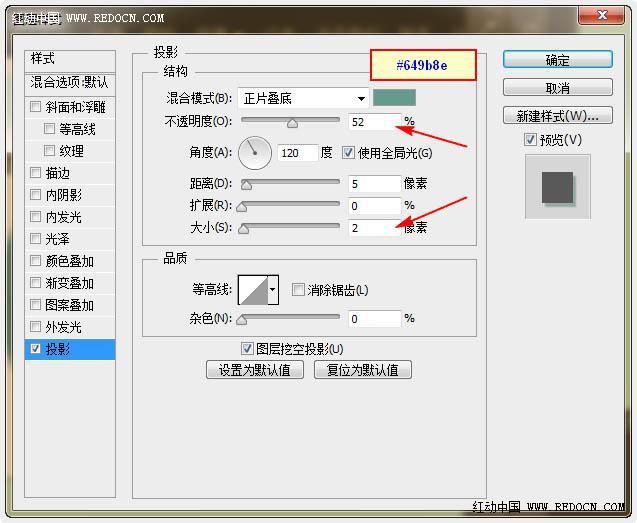Click the angle dial control

tap(255, 153)
